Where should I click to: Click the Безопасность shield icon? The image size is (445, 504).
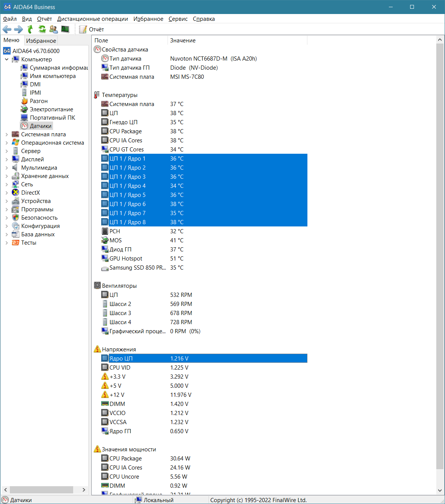click(x=16, y=218)
